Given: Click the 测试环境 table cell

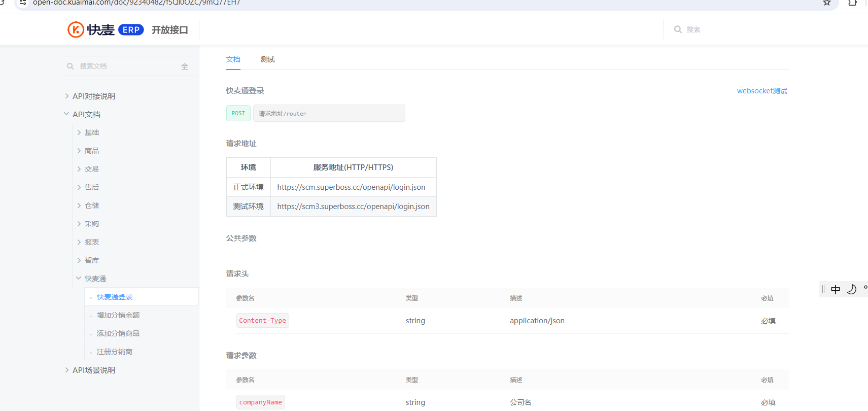Looking at the screenshot, I should click(249, 207).
